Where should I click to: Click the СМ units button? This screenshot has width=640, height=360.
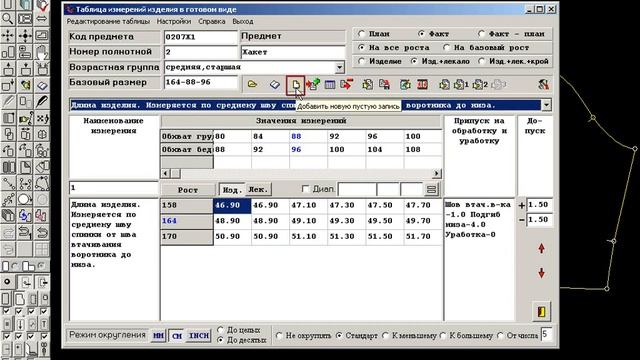point(177,336)
